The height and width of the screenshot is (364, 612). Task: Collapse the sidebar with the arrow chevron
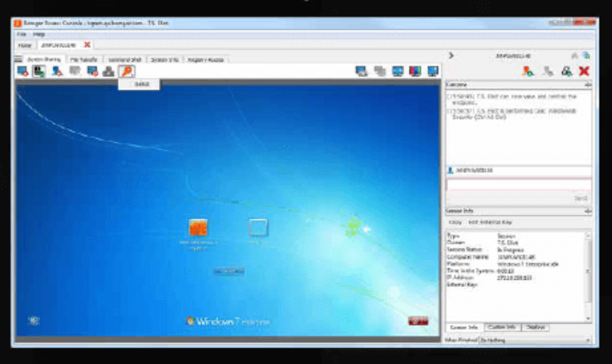[x=451, y=56]
